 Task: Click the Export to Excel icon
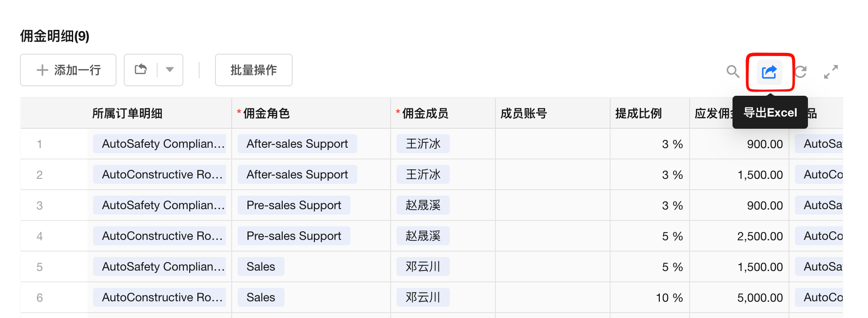(769, 72)
